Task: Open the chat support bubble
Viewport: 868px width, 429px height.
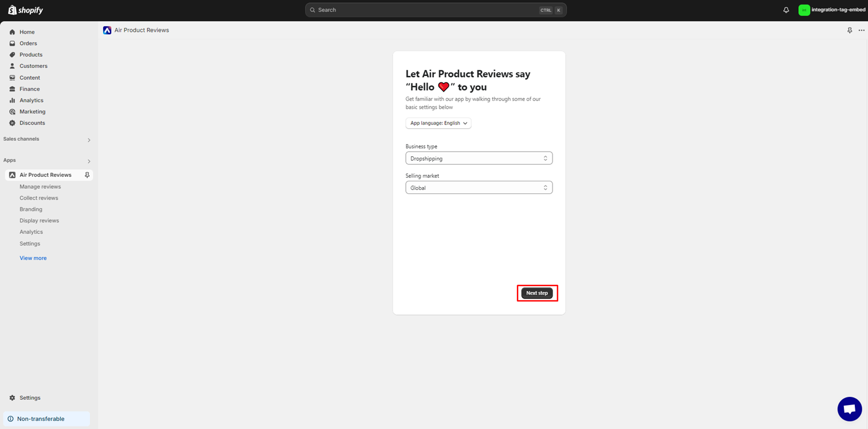Action: click(x=849, y=409)
